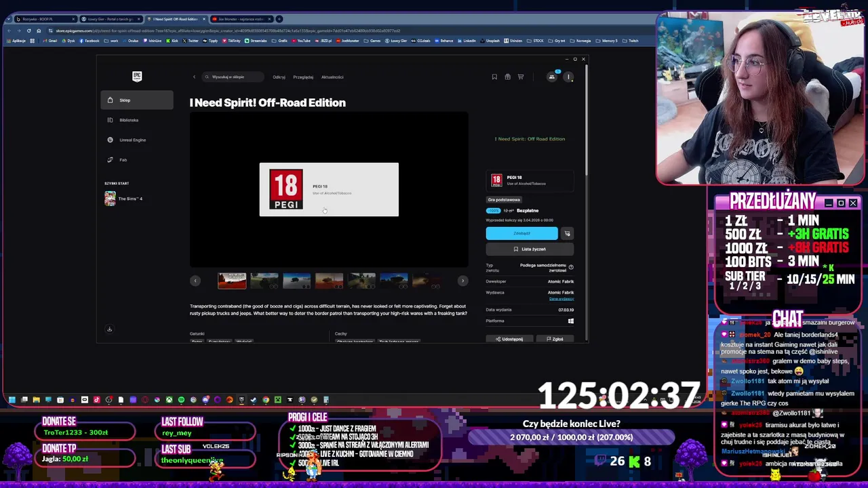
Task: Select the first highlighted red video thumbnail
Action: pyautogui.click(x=232, y=281)
